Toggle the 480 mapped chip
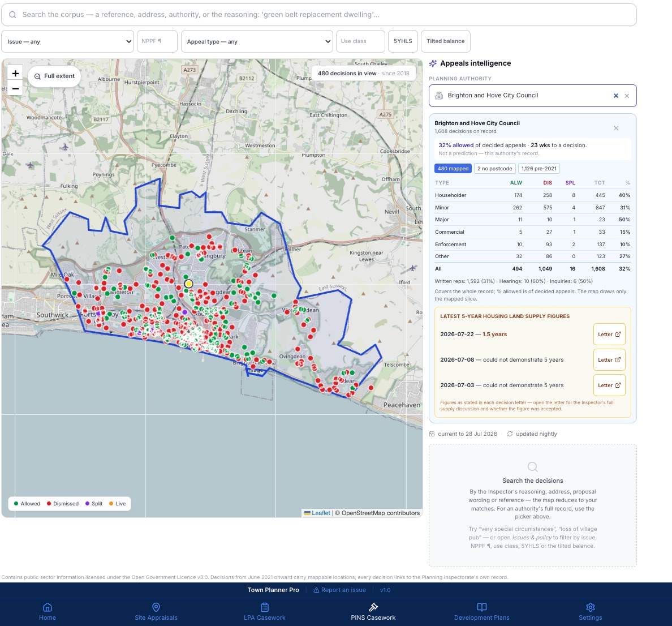Viewport: 672px width, 626px height. click(453, 169)
